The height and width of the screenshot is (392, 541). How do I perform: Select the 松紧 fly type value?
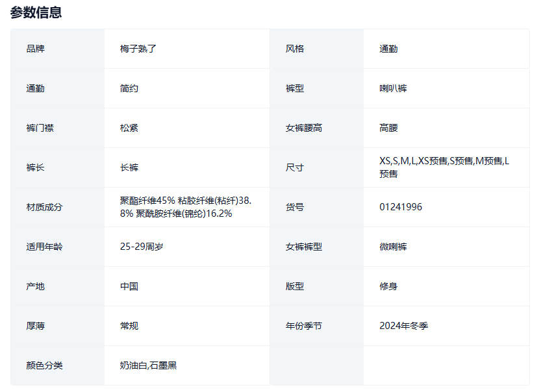(x=129, y=128)
